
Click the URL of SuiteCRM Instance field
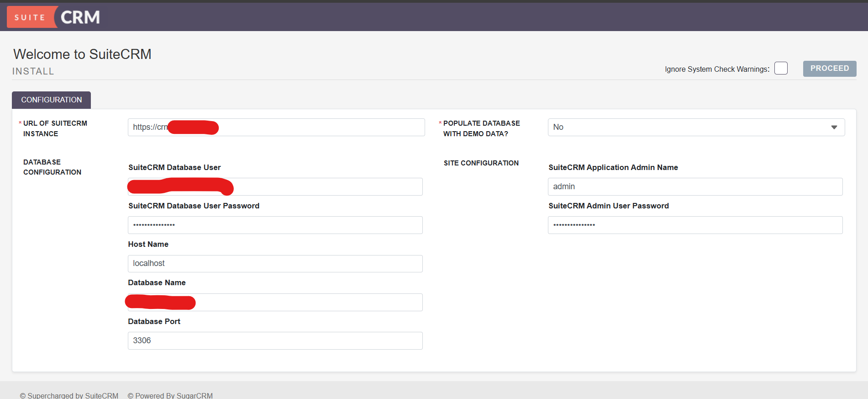point(276,127)
